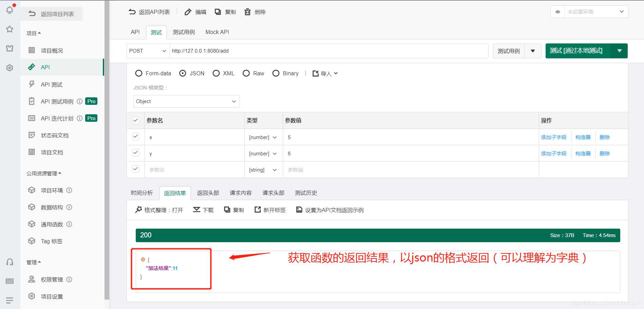Click 添加子字段 for parameter x
The height and width of the screenshot is (309, 644).
554,137
